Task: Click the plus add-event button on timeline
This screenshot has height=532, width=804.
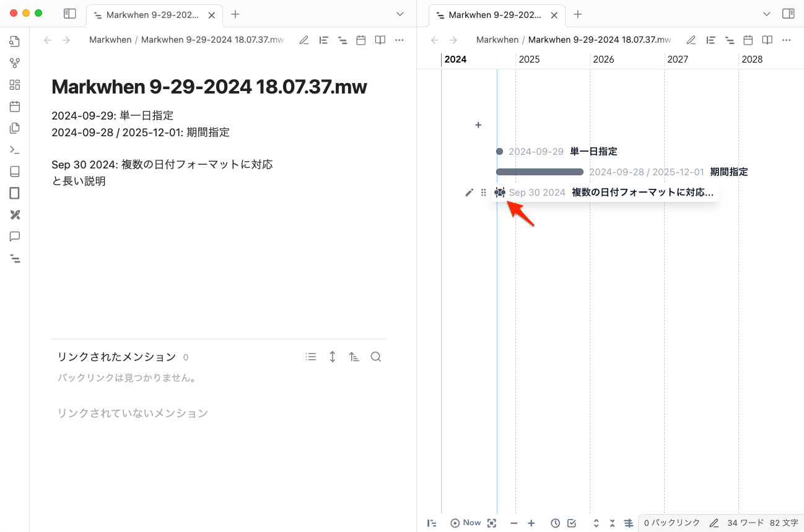Action: click(478, 125)
